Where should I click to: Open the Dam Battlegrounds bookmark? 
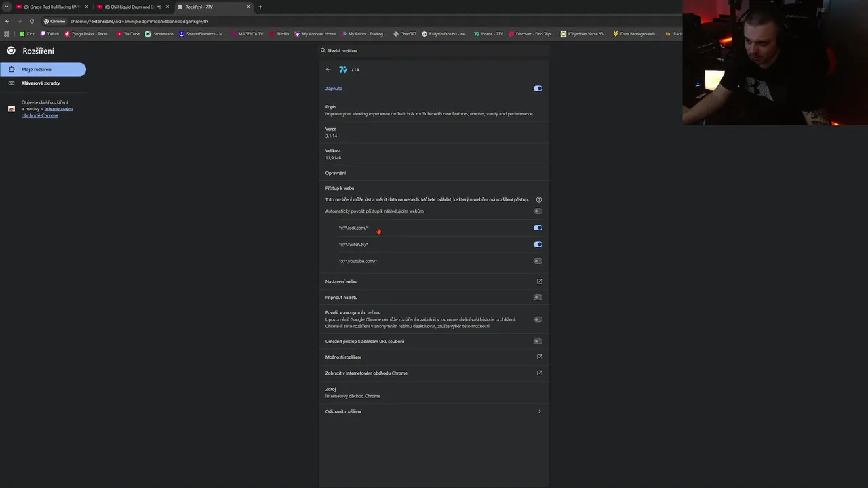point(635,33)
